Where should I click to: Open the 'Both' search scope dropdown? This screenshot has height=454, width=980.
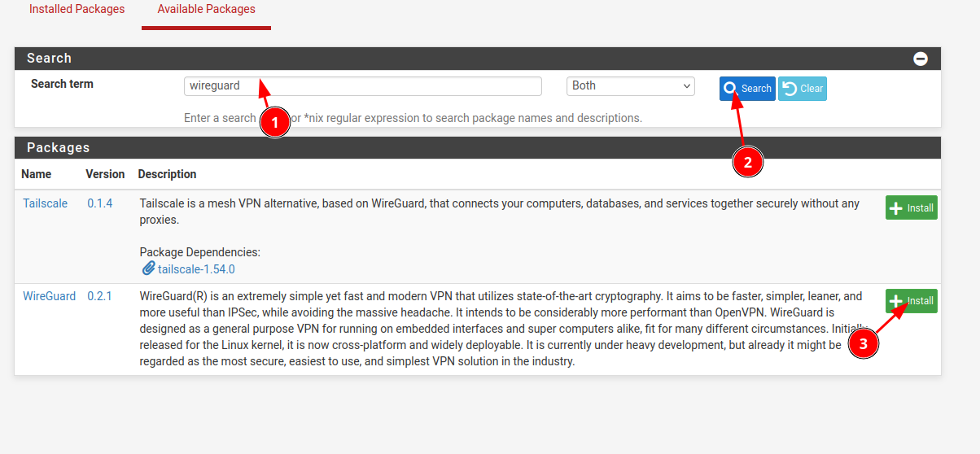(x=630, y=86)
